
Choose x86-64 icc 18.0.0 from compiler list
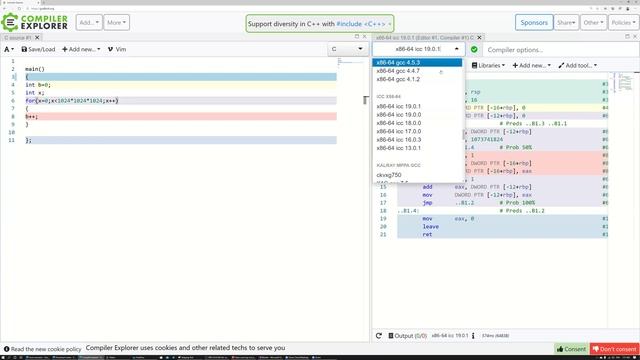click(417, 123)
